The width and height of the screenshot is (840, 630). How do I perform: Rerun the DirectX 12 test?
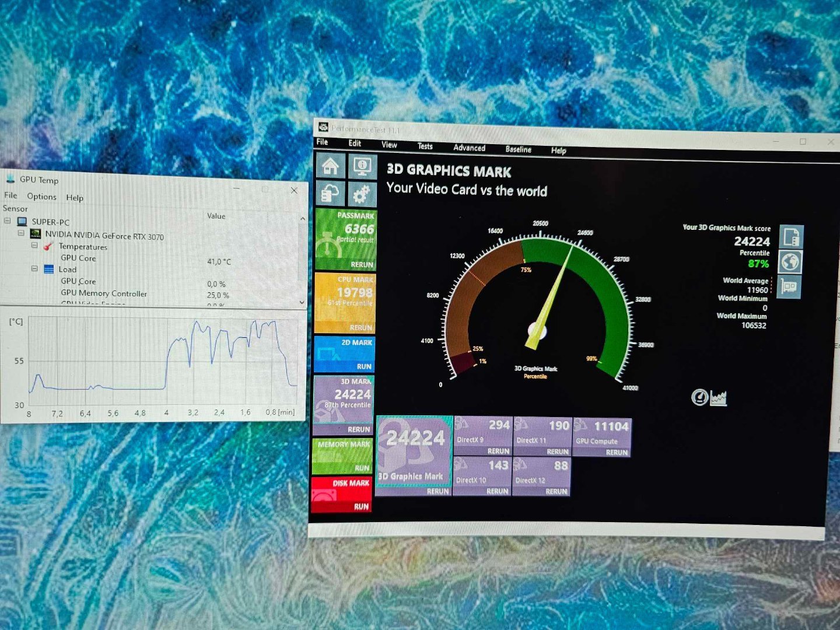pyautogui.click(x=556, y=491)
